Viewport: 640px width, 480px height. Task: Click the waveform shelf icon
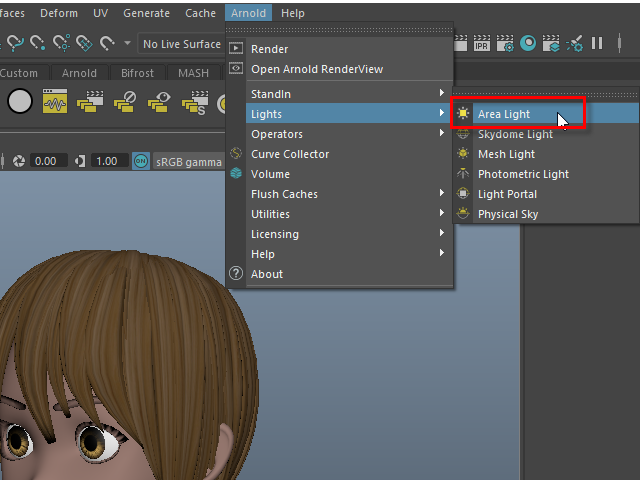pyautogui.click(x=55, y=102)
